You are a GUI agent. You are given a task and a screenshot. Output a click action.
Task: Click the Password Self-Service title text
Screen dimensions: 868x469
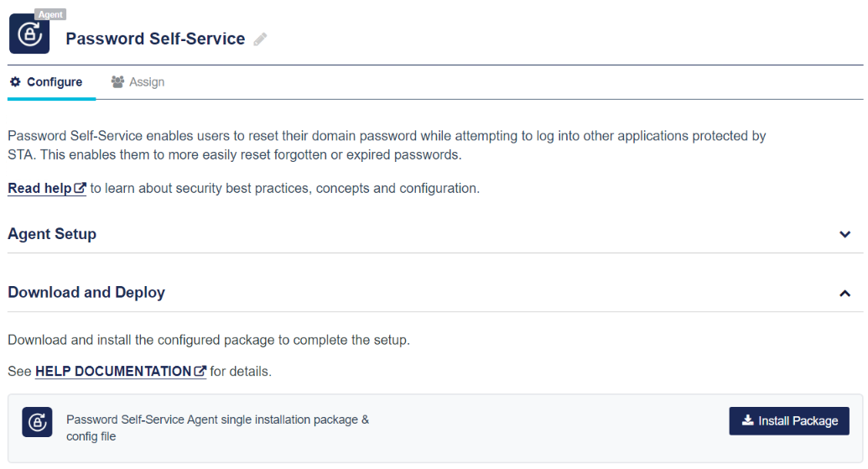tap(155, 39)
